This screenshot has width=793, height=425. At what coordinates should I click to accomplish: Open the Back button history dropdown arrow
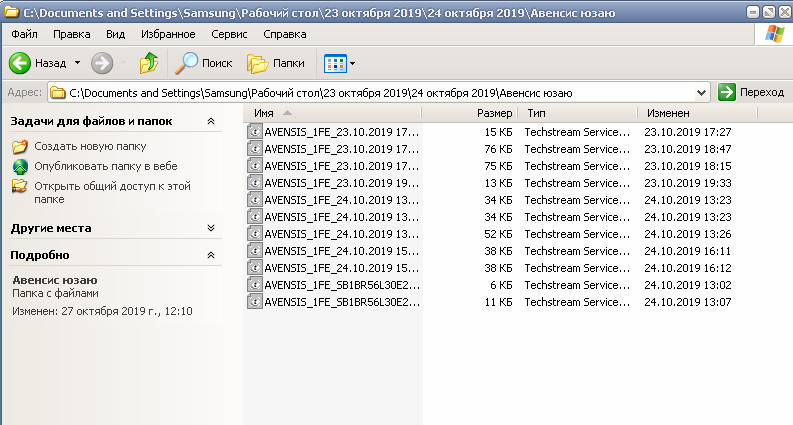click(76, 63)
